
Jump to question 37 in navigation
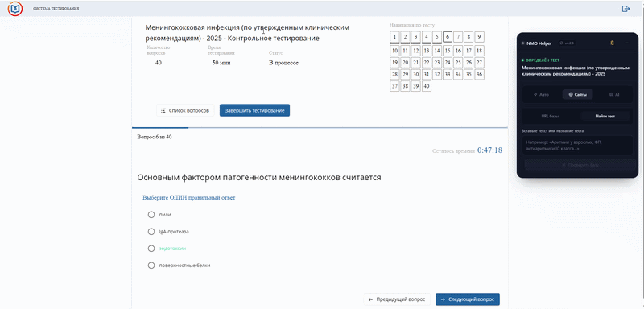click(394, 86)
